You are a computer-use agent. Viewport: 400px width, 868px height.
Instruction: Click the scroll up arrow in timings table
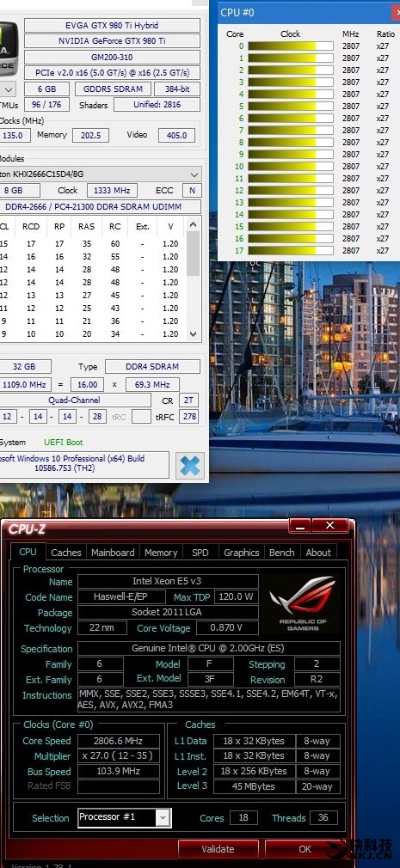pyautogui.click(x=193, y=225)
